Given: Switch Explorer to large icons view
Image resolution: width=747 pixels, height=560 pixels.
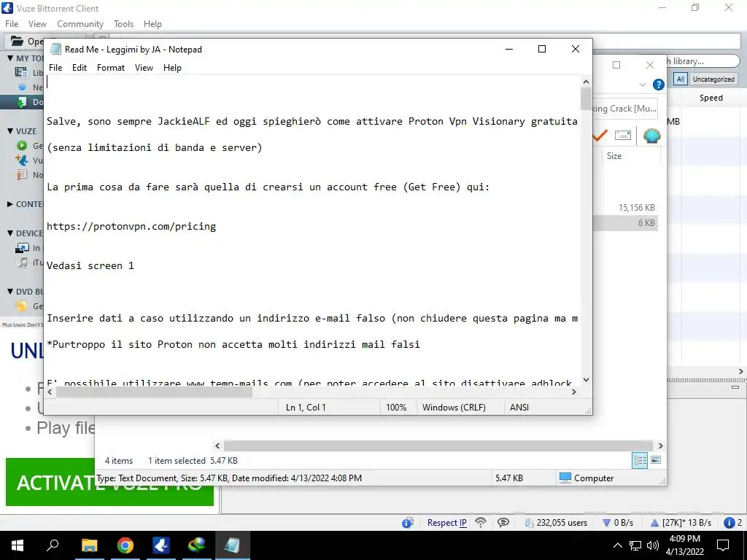Looking at the screenshot, I should [656, 460].
